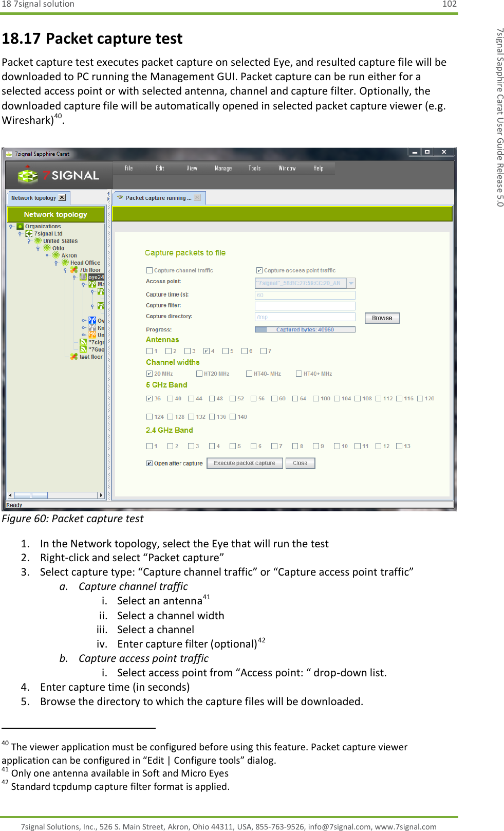
Task: Toggle Capture access point traffic checkbox
Action: click(x=259, y=270)
